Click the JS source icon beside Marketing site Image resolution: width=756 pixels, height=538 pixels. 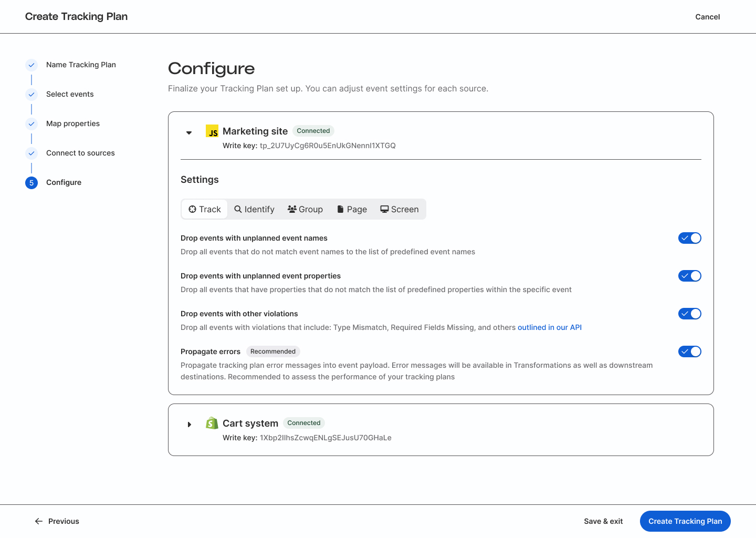pyautogui.click(x=212, y=131)
